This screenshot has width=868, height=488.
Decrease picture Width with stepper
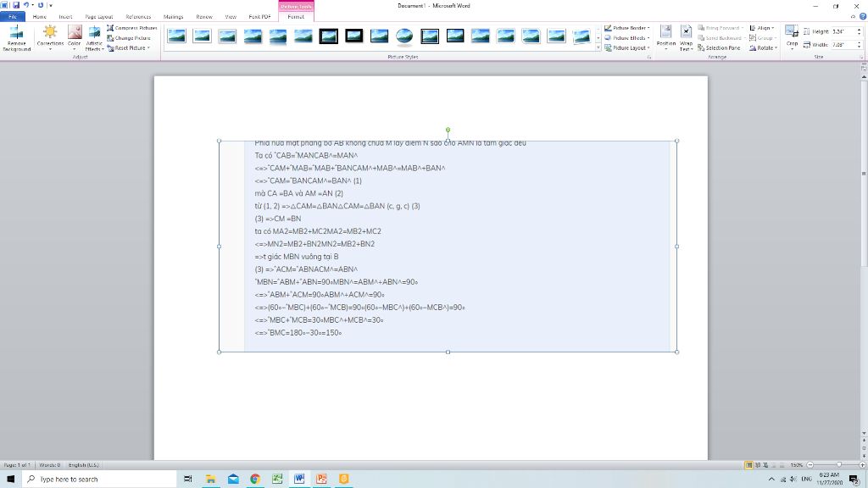tap(860, 47)
